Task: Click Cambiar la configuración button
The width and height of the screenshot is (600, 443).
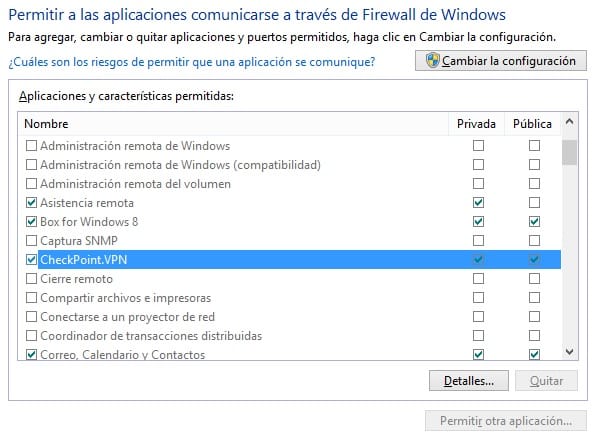Action: coord(499,61)
